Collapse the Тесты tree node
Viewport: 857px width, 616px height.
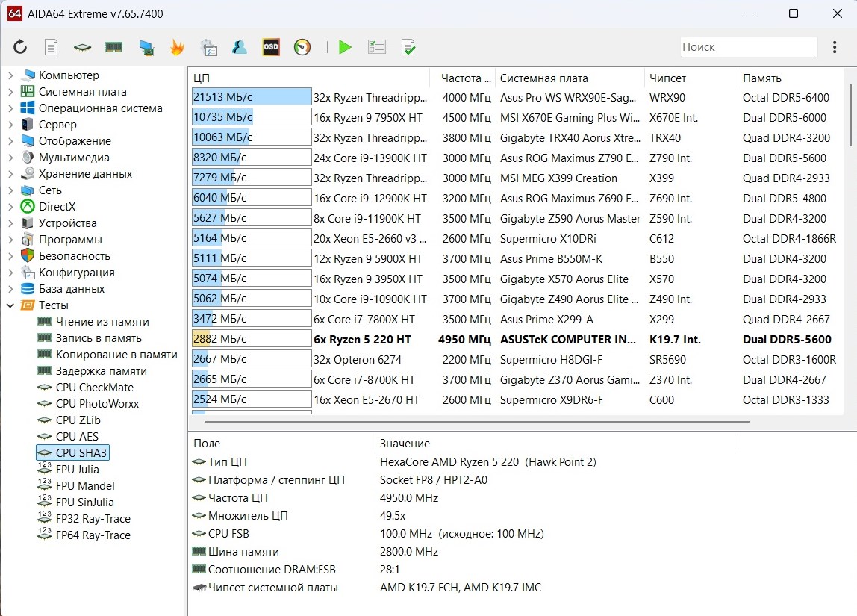tap(10, 305)
